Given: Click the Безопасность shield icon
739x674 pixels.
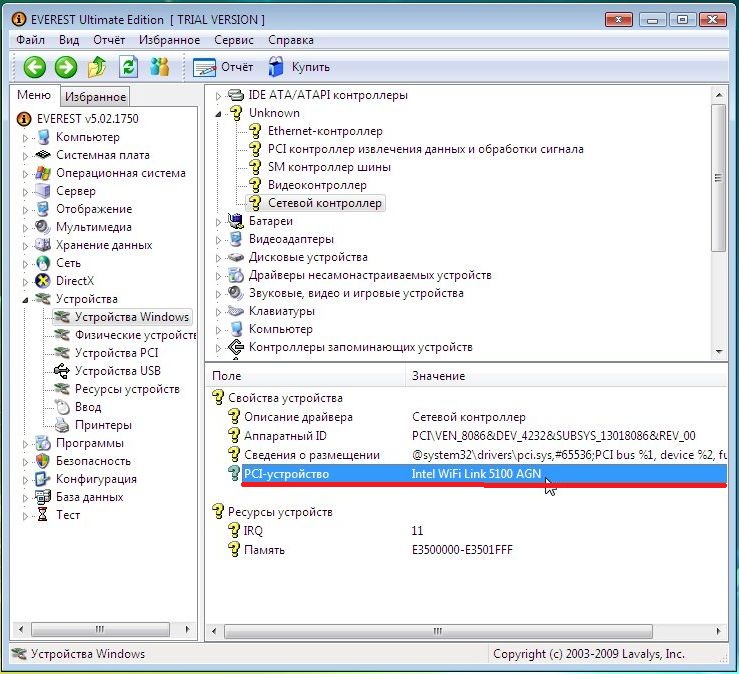Looking at the screenshot, I should pos(43,461).
